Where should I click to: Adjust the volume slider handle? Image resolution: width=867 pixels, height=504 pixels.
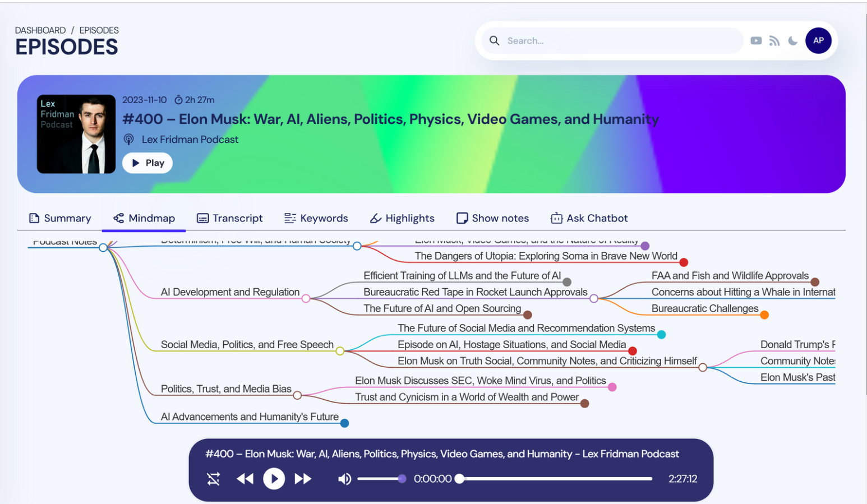point(402,479)
